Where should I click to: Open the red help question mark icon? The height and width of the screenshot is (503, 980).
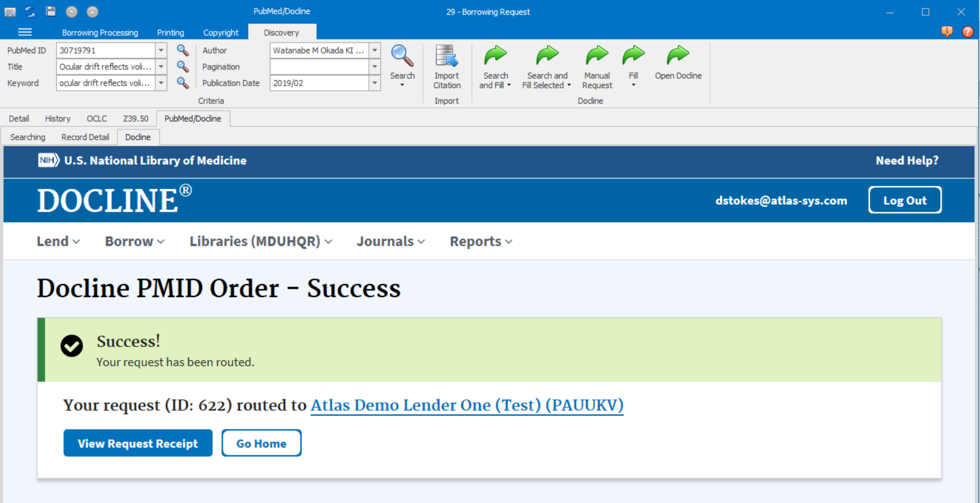[967, 32]
